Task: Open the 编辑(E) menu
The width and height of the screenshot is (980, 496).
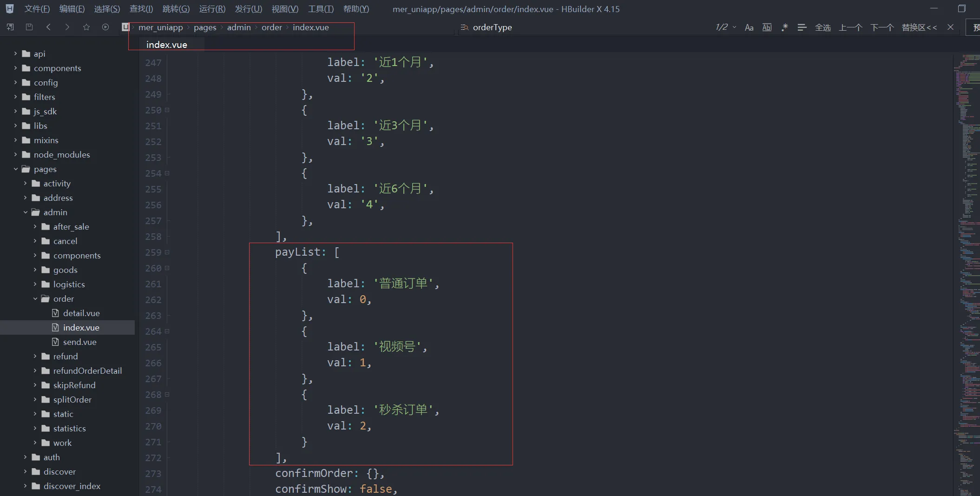Action: click(x=72, y=9)
